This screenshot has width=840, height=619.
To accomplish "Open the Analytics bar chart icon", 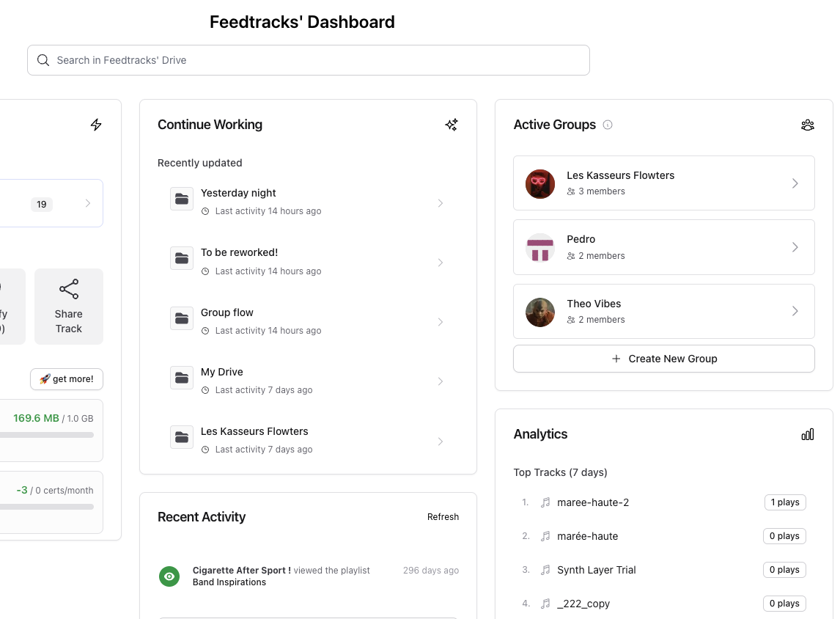I will (808, 434).
